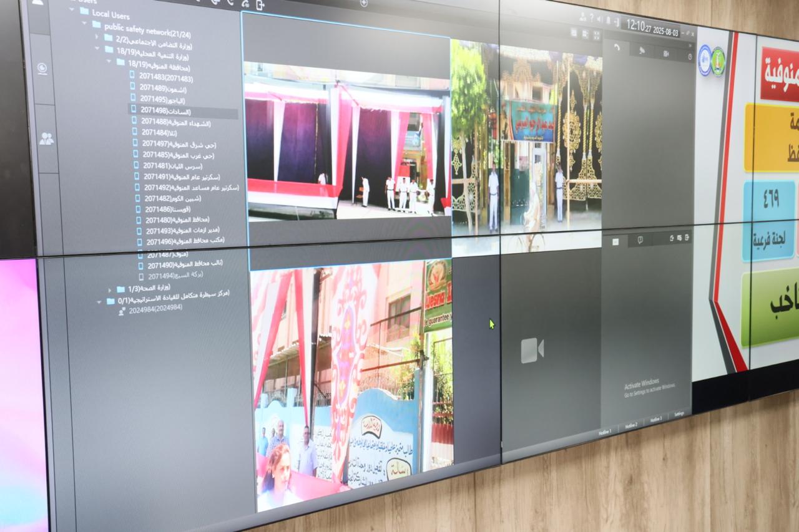Select device 2071492 in tree
The height and width of the screenshot is (532, 799).
tap(188, 188)
